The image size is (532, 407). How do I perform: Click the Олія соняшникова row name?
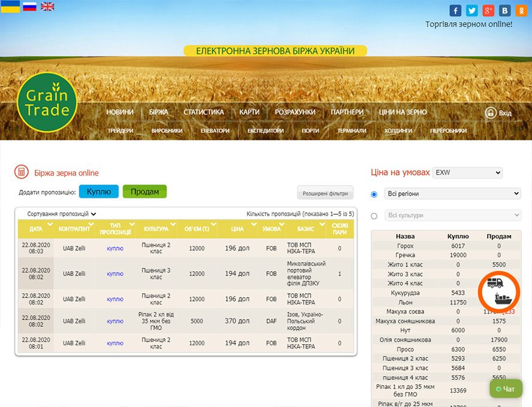pos(405,340)
